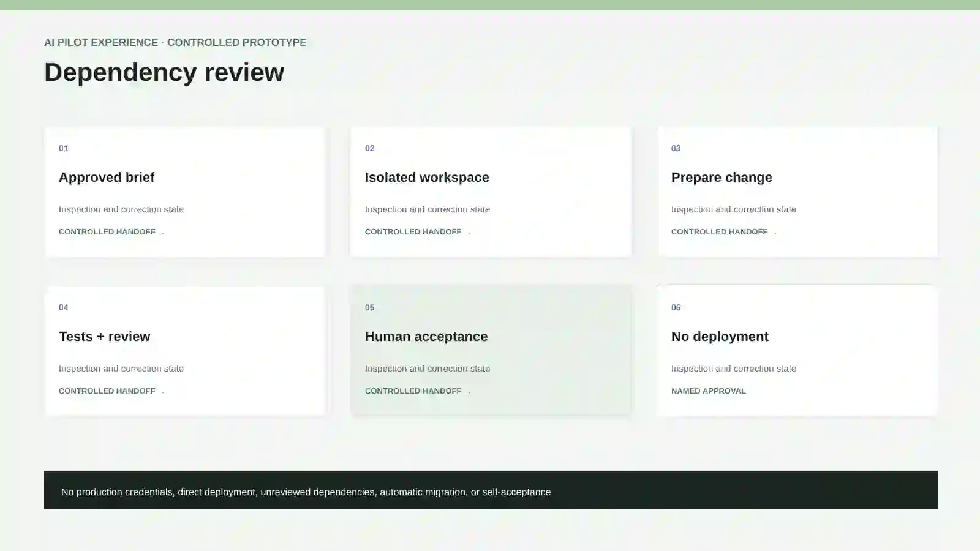
Task: Click Controlled Handoff link under Isolated workspace
Action: pyautogui.click(x=418, y=232)
